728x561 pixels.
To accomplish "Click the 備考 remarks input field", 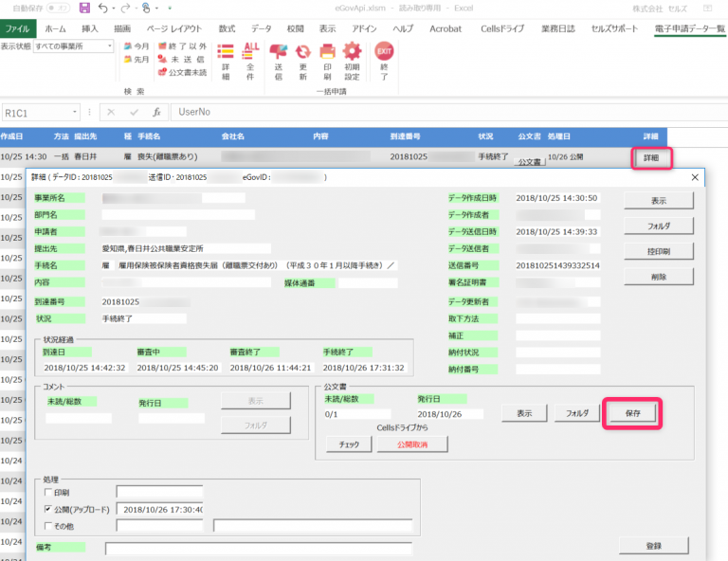I will [259, 548].
